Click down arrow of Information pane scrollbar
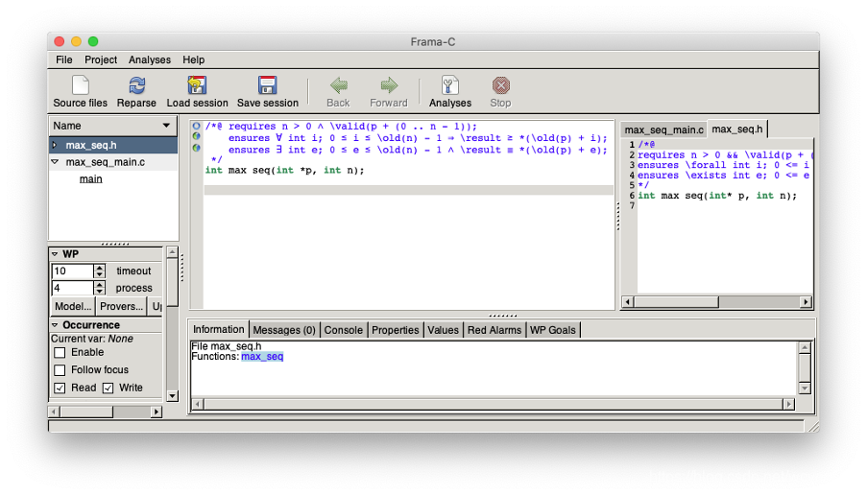This screenshot has height=495, width=868. [805, 389]
